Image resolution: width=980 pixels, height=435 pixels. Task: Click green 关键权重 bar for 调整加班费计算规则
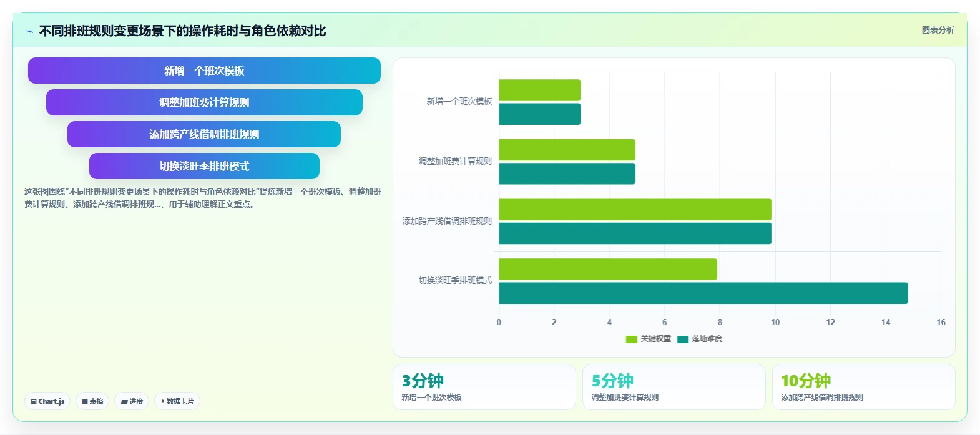tap(567, 150)
